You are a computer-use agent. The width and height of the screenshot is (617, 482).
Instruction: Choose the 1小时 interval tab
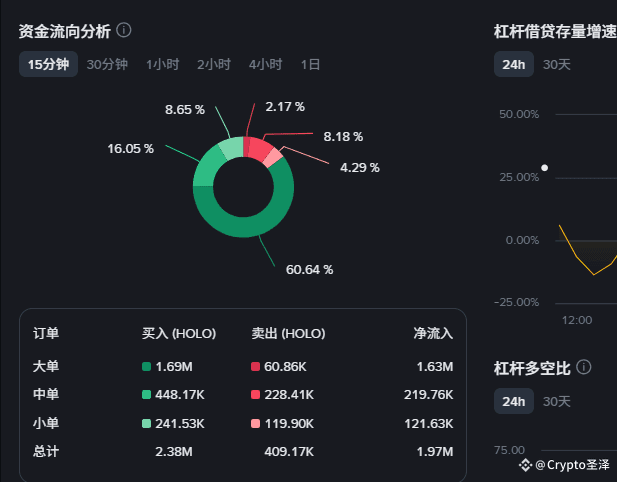[163, 64]
